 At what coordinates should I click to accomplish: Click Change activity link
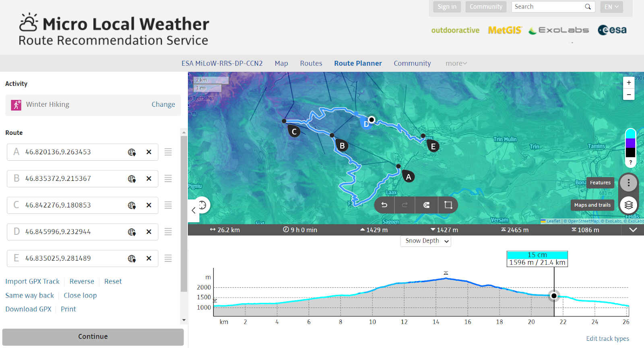coord(163,104)
